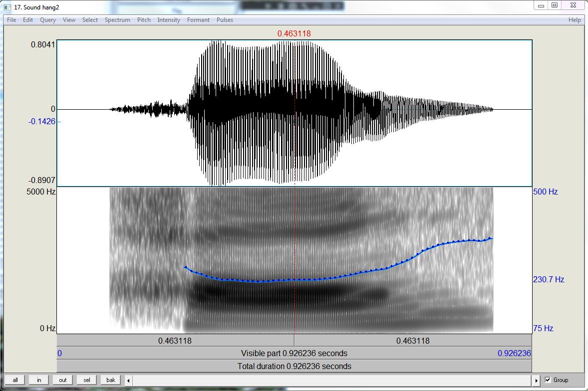Open the Query menu
588x391 pixels.
point(48,20)
